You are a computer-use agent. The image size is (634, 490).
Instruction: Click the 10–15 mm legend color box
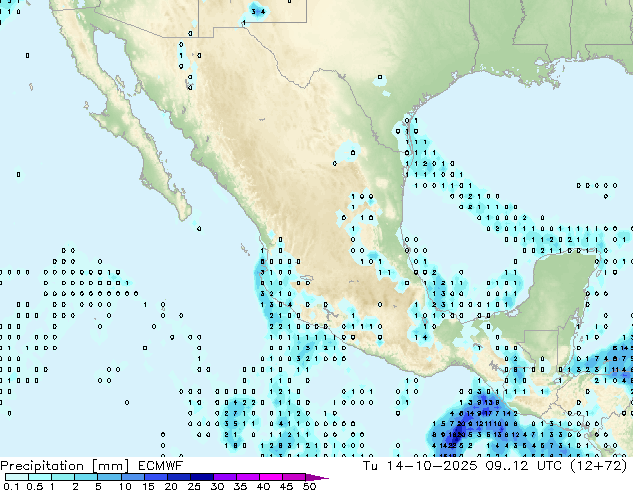[132, 477]
